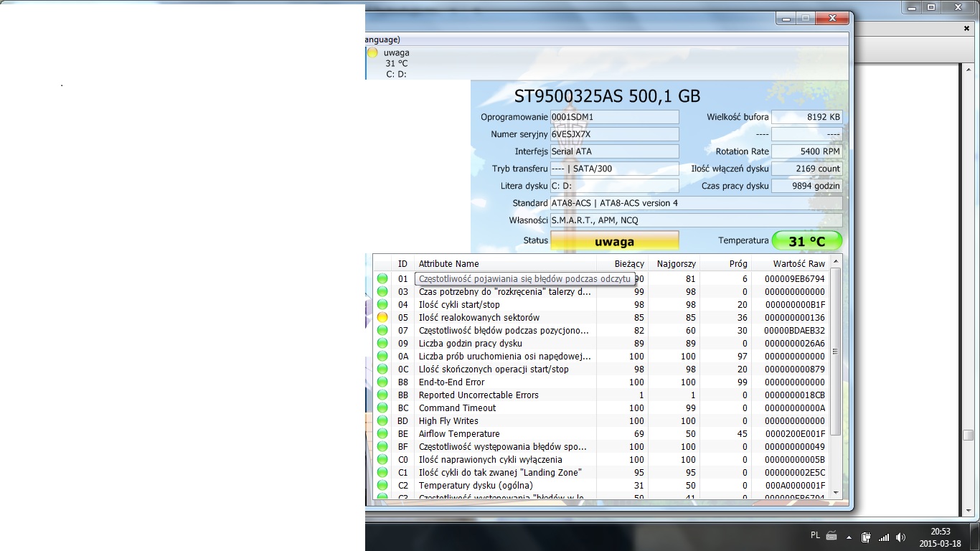Select the row Ilość realokowanych sektorów
Image resolution: width=980 pixels, height=551 pixels.
[601, 318]
